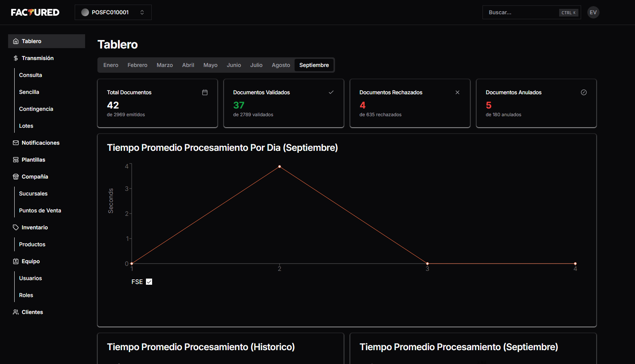Click the up-down chevron of POS selector
The width and height of the screenshot is (635, 364).
(142, 12)
